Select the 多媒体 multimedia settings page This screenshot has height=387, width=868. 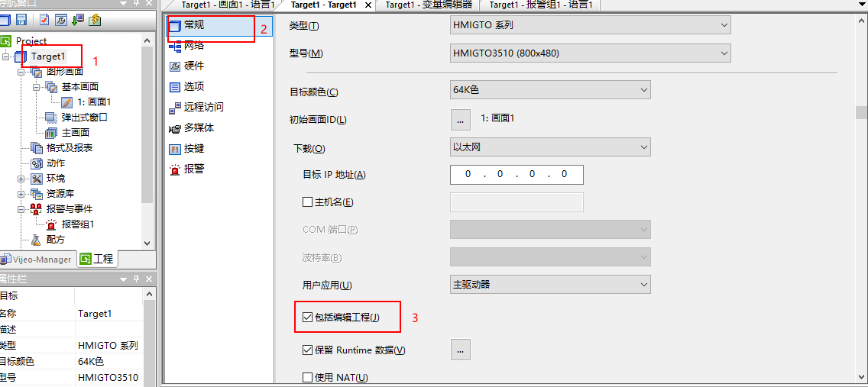[198, 127]
